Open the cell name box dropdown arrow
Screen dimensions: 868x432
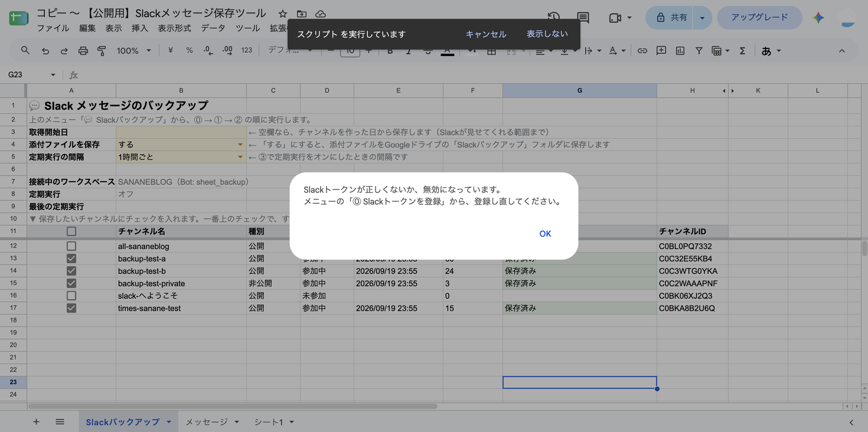53,75
